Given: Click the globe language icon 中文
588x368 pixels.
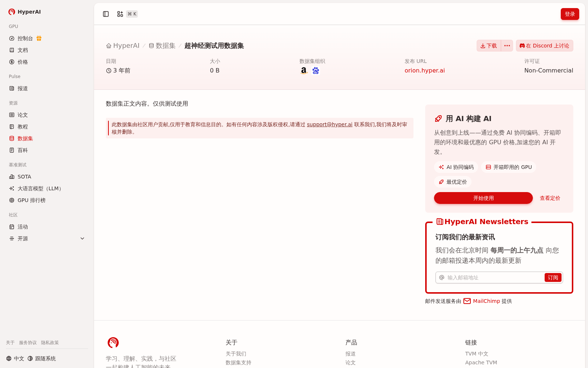Looking at the screenshot, I should pyautogui.click(x=9, y=358).
